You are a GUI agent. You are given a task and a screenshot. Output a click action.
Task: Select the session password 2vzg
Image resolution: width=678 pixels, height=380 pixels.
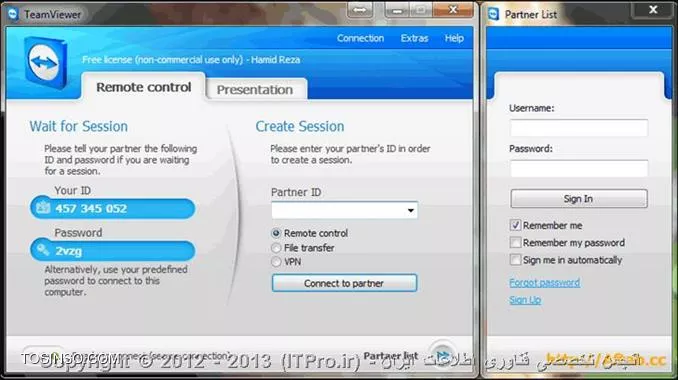tap(68, 251)
